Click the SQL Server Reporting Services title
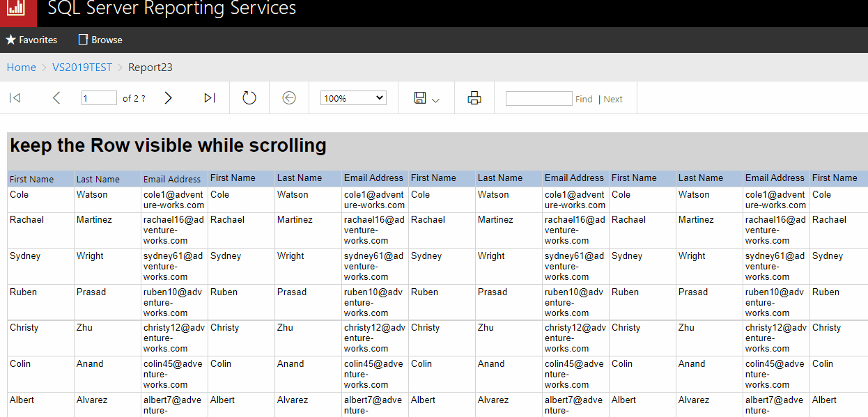 coord(172,9)
